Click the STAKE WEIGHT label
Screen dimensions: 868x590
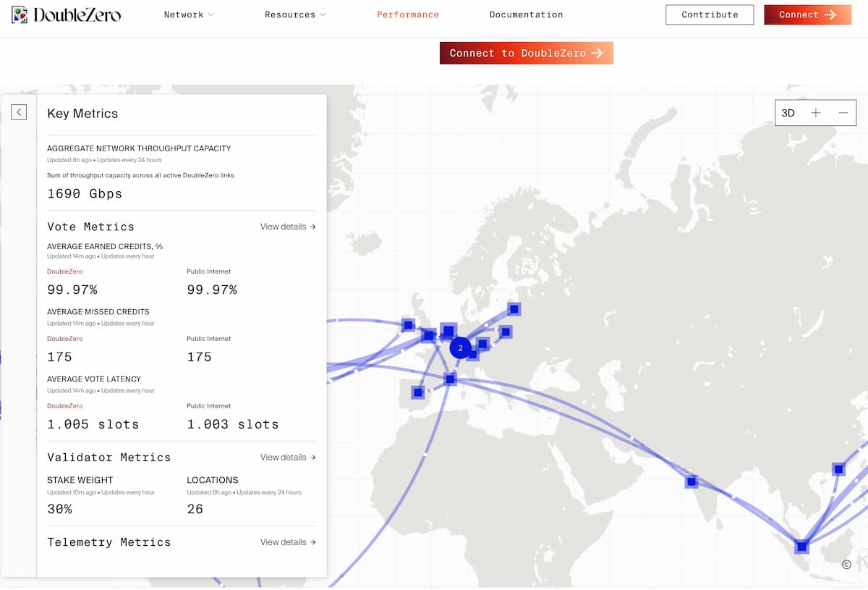coord(80,480)
